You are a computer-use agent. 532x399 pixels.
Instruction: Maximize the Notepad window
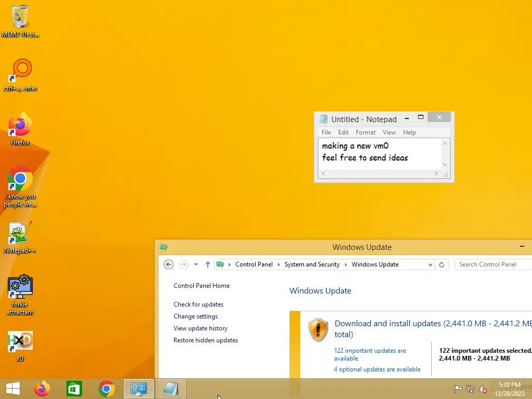pos(421,117)
